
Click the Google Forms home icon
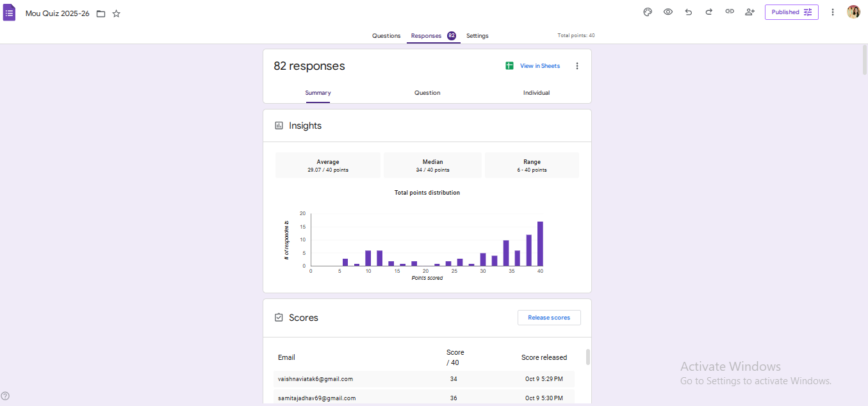10,13
